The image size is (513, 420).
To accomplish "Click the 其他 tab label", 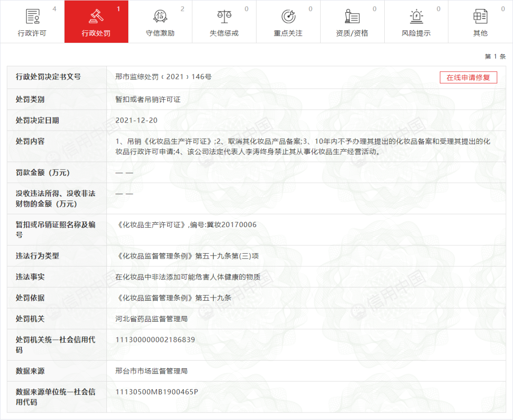I will [x=480, y=33].
